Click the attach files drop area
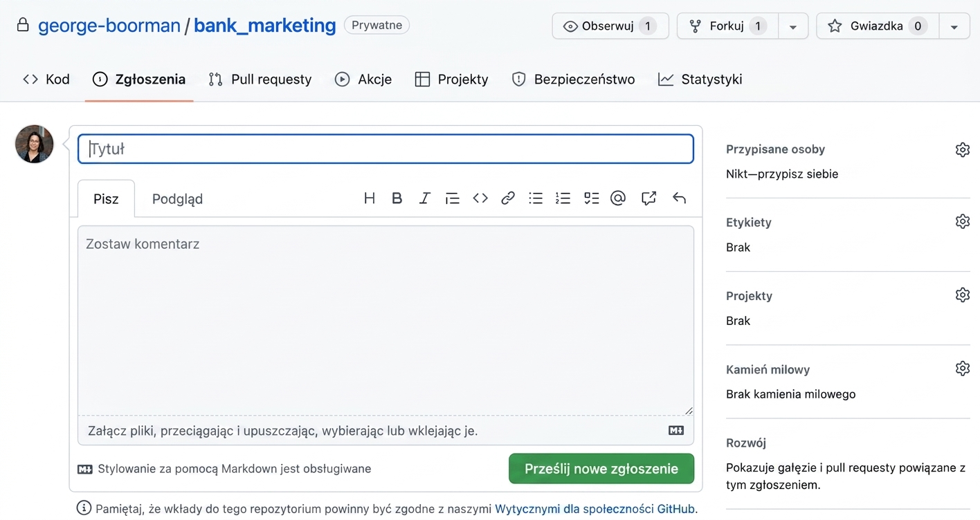Viewport: 980px width, 520px height. (385, 430)
